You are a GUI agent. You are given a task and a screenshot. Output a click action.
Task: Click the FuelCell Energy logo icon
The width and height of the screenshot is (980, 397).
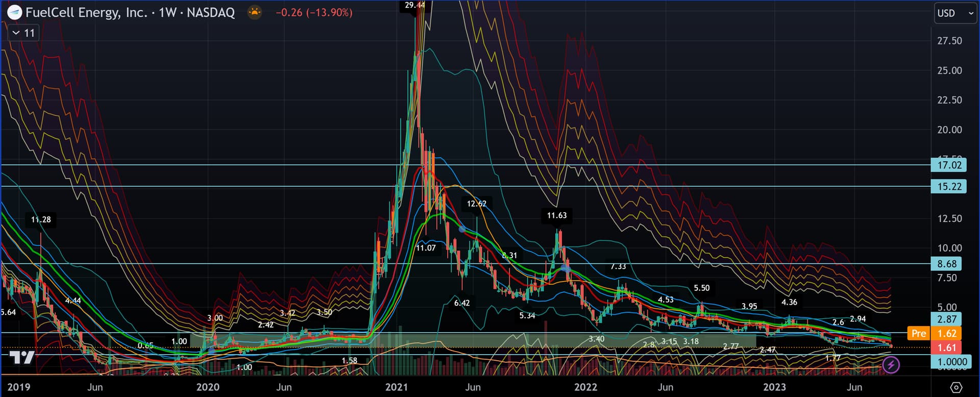pyautogui.click(x=14, y=12)
